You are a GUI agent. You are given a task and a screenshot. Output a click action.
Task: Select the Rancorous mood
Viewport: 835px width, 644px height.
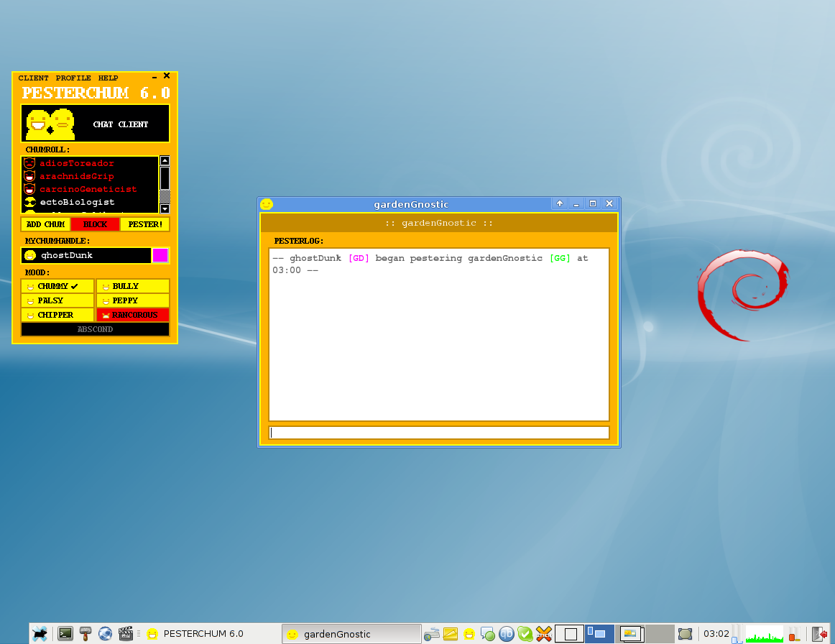point(132,315)
